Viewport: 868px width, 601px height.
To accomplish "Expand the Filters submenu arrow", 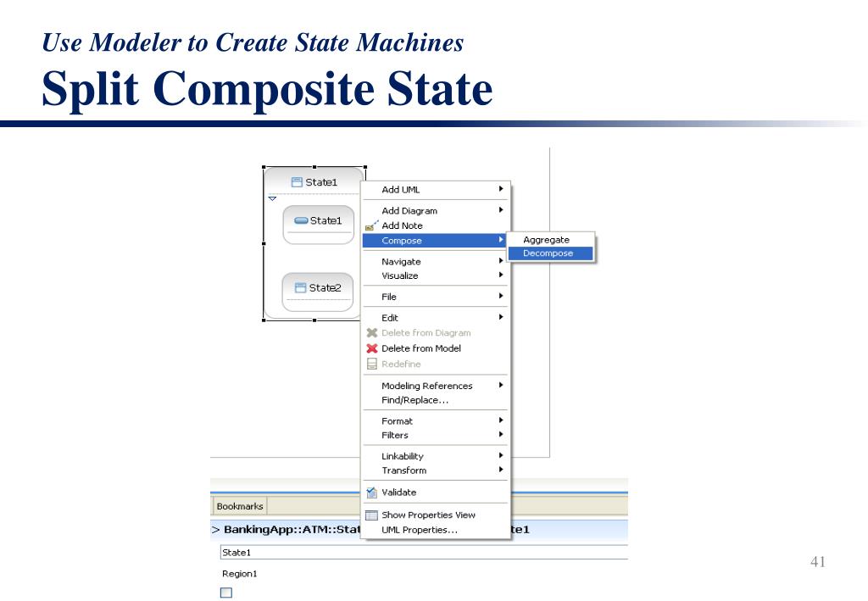I will (x=500, y=434).
